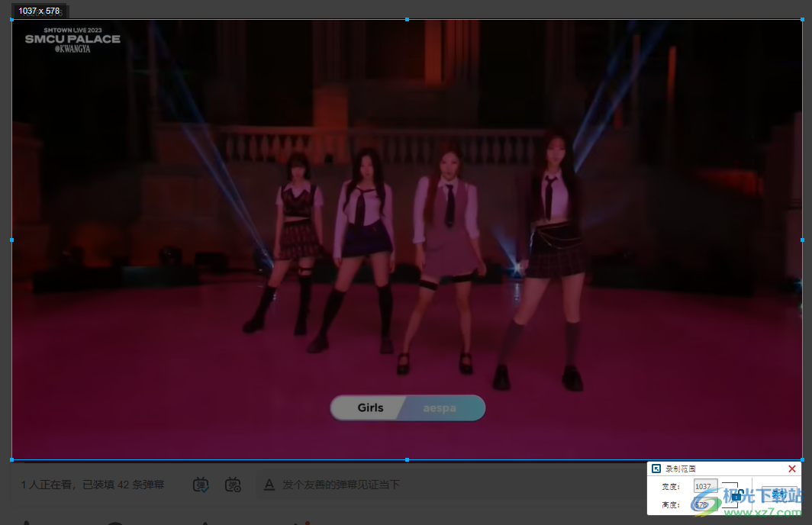This screenshot has height=525, width=812.
Task: Click the top-center selection resize handle
Action: (407, 20)
